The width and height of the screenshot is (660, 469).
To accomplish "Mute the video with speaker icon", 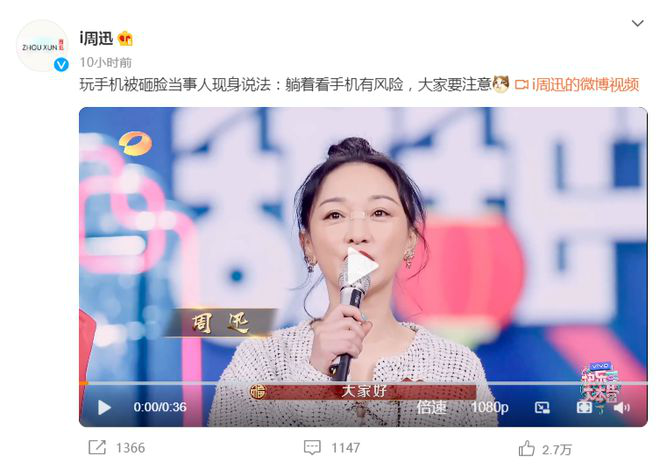I will [x=621, y=407].
